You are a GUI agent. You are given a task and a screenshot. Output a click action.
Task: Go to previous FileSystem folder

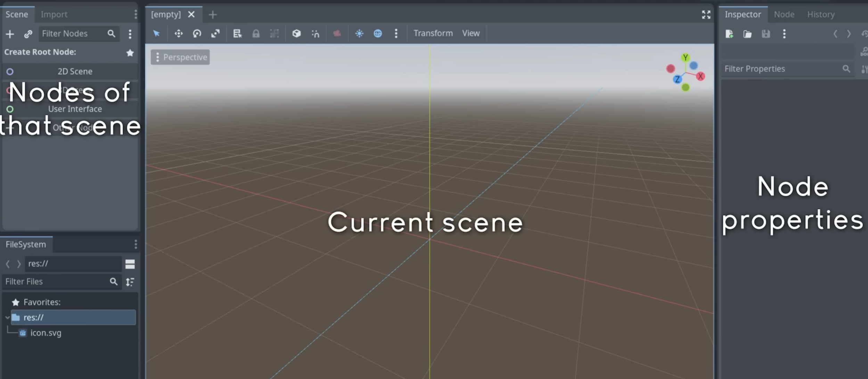(x=8, y=264)
